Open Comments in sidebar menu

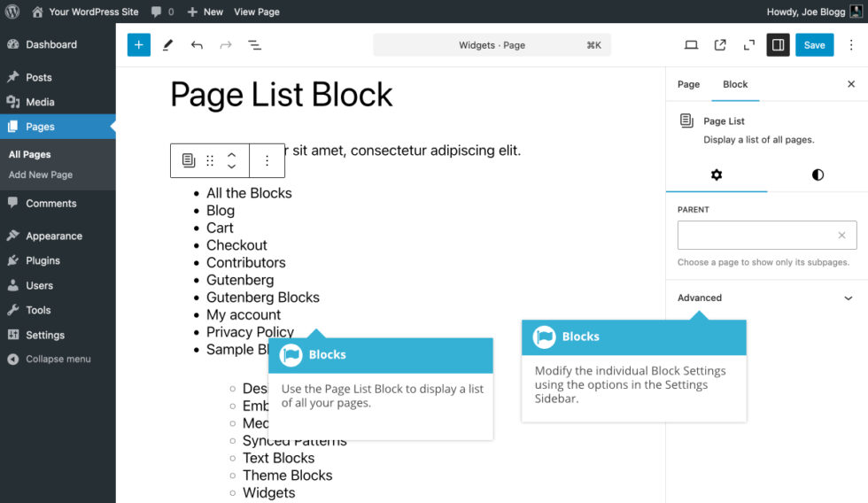tap(58, 203)
